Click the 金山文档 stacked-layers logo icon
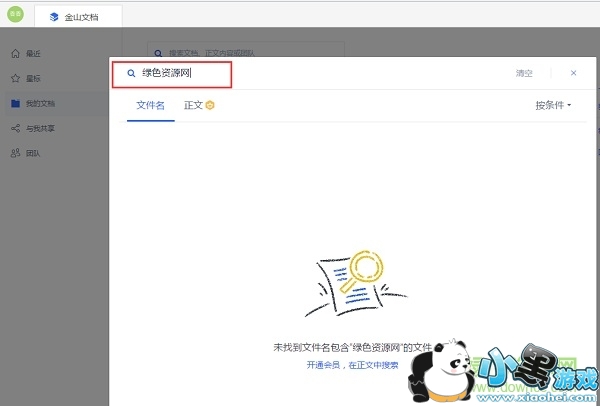 (x=54, y=17)
